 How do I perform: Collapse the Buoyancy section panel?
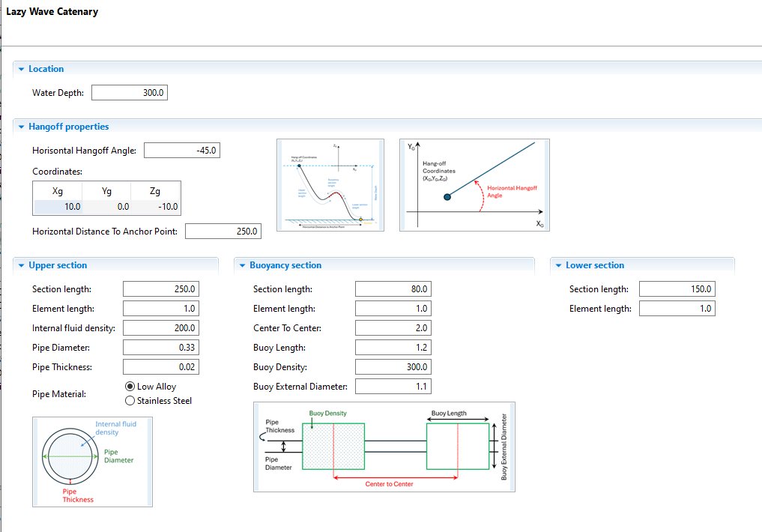[243, 265]
